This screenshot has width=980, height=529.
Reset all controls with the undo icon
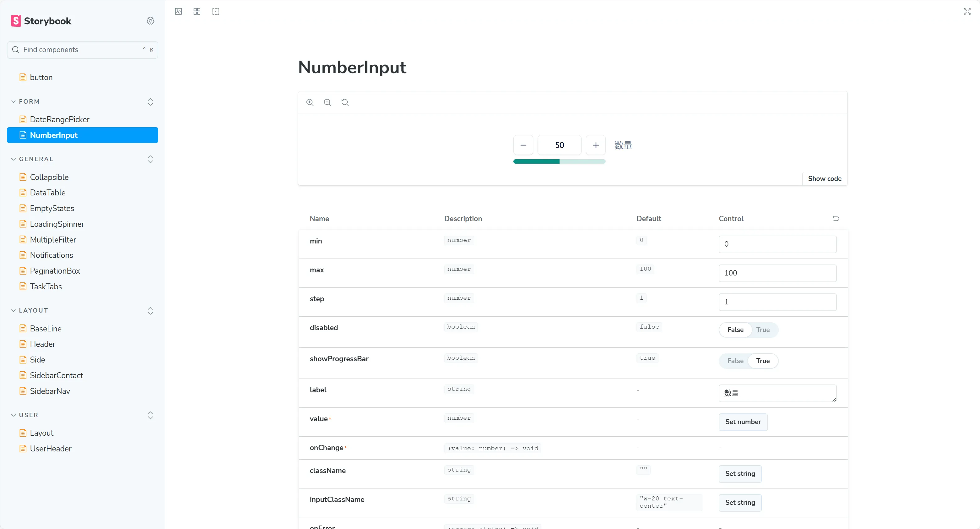(x=836, y=218)
